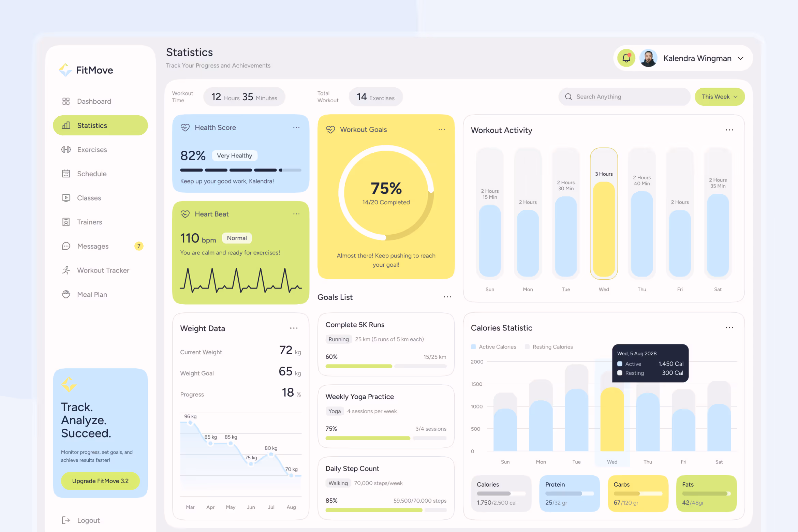Open the This Week period dropdown

pyautogui.click(x=720, y=97)
